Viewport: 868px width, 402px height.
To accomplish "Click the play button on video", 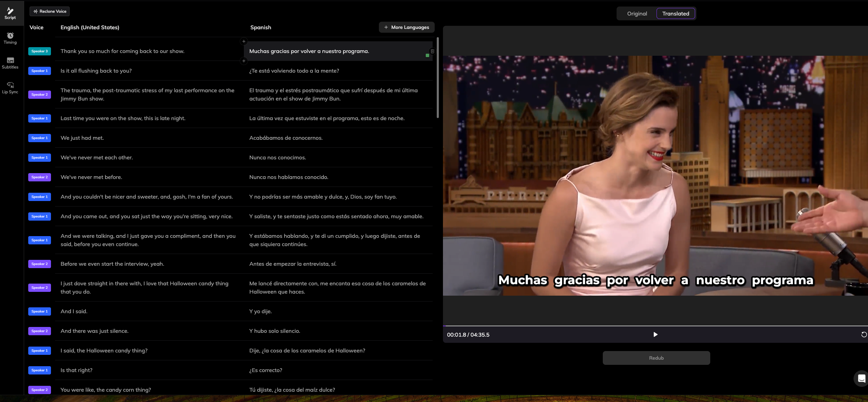I will [x=655, y=334].
